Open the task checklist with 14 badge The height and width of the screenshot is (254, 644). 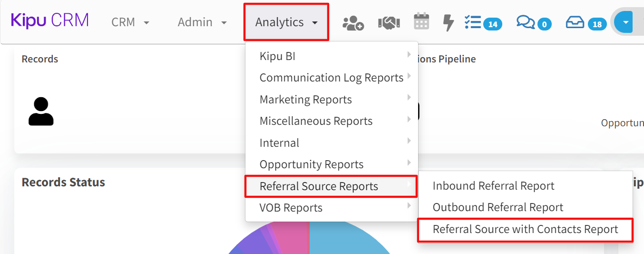pyautogui.click(x=482, y=22)
